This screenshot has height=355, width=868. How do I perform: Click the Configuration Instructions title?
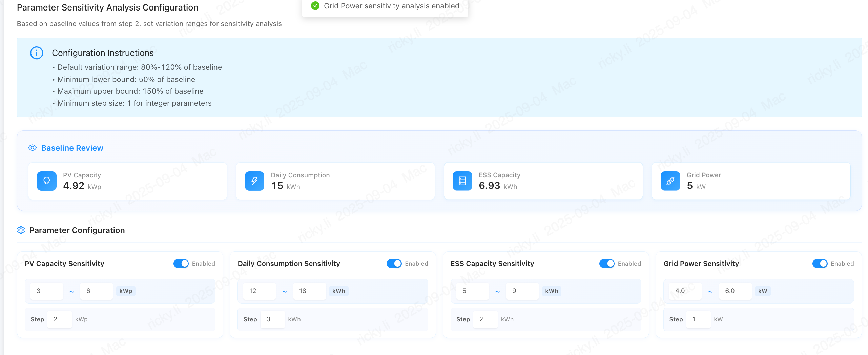coord(103,53)
